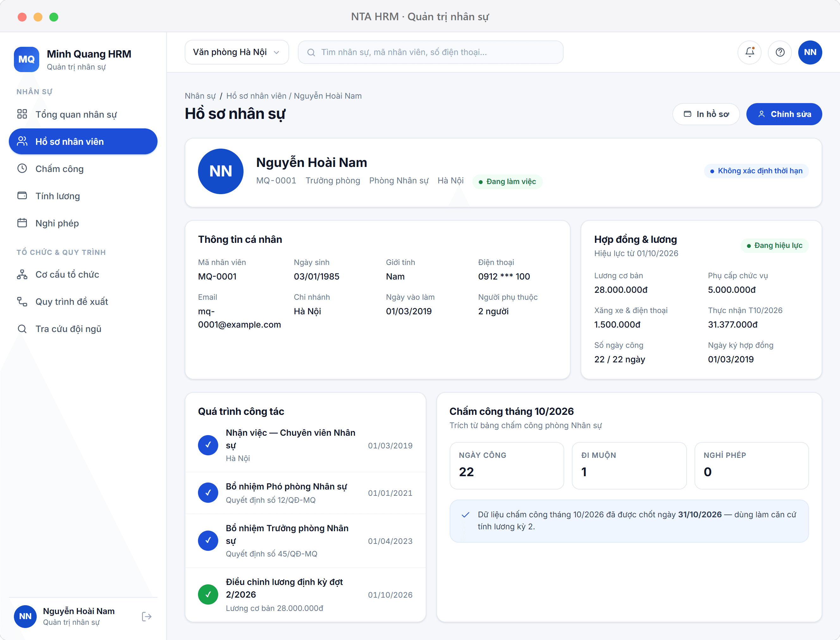
Task: Click the NGHỈ PHÉP 0 card
Action: point(751,465)
